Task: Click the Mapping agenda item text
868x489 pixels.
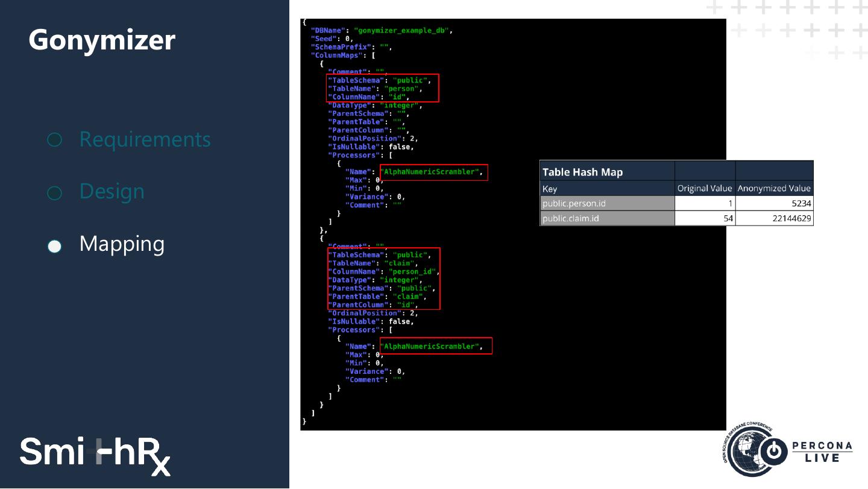Action: pyautogui.click(x=122, y=244)
